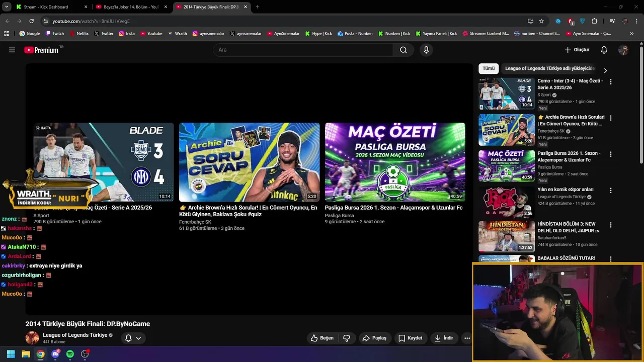Open the Chrome extensions puzzle icon

click(594, 21)
